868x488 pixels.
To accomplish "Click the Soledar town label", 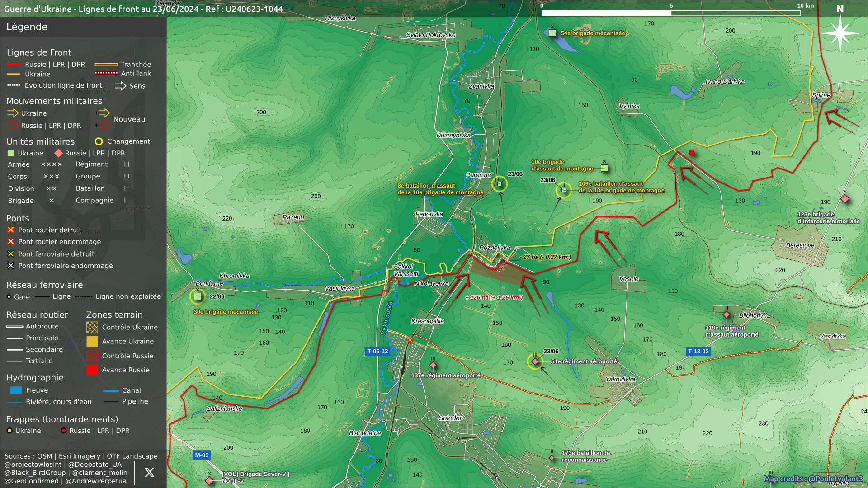I will 450,418.
